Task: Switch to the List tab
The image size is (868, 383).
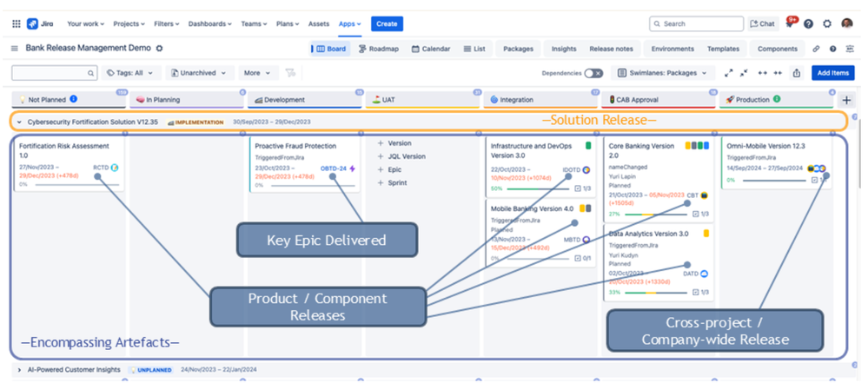Action: (x=474, y=49)
